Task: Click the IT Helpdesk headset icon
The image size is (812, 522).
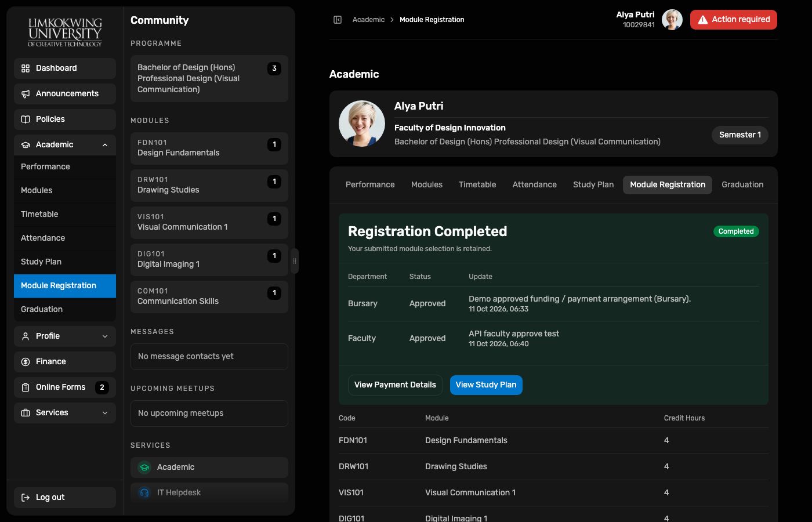Action: (x=144, y=493)
